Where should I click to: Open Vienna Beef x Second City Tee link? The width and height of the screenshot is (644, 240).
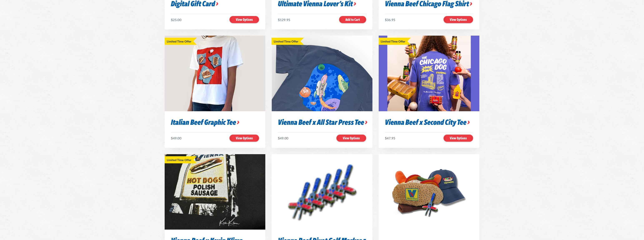pos(425,122)
